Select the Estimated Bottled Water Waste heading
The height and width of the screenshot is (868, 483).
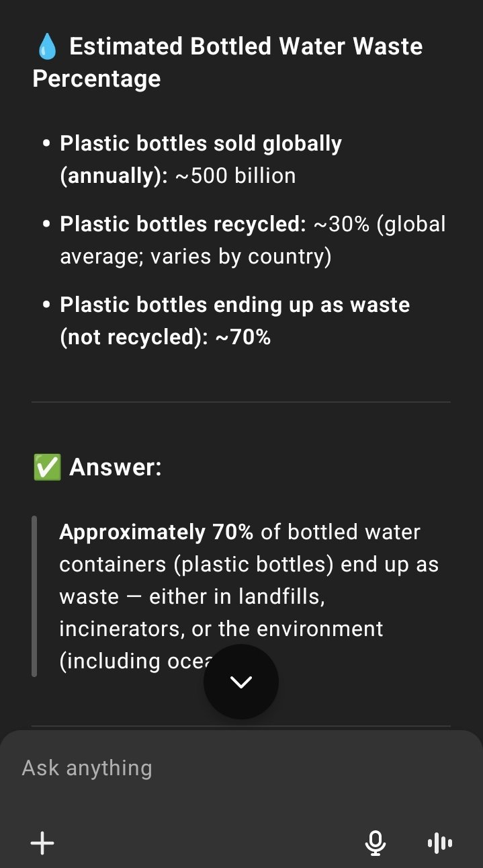coord(228,63)
